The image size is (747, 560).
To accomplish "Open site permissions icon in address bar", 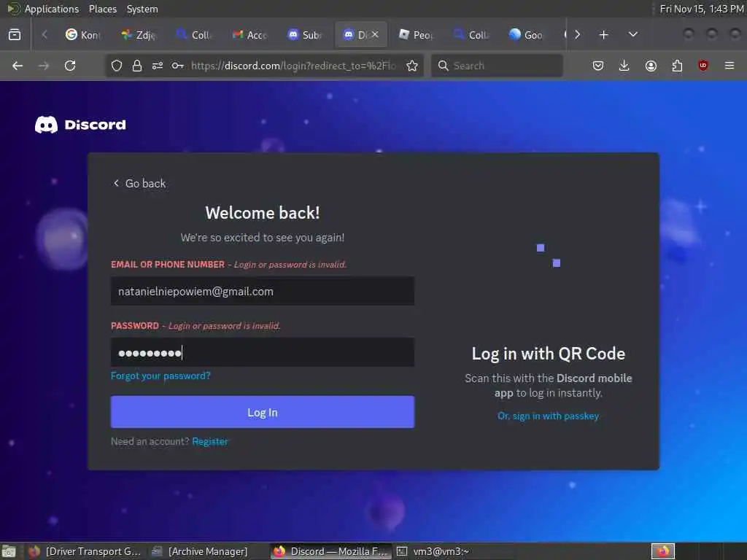I will click(158, 66).
